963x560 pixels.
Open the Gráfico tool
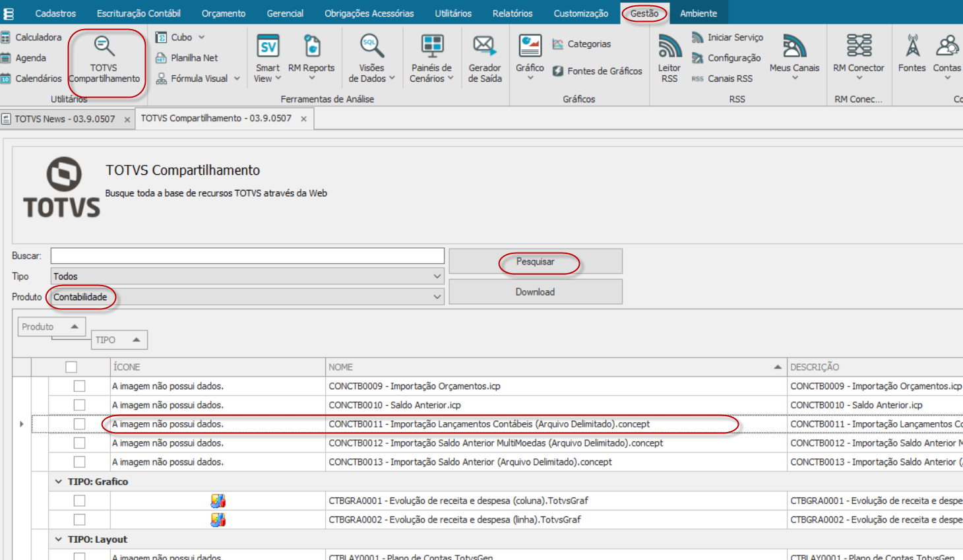[530, 58]
